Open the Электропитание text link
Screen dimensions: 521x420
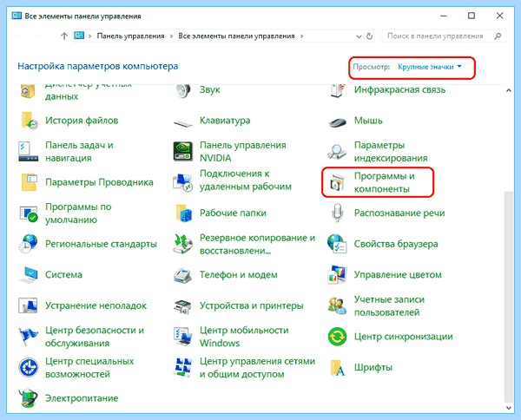82,398
